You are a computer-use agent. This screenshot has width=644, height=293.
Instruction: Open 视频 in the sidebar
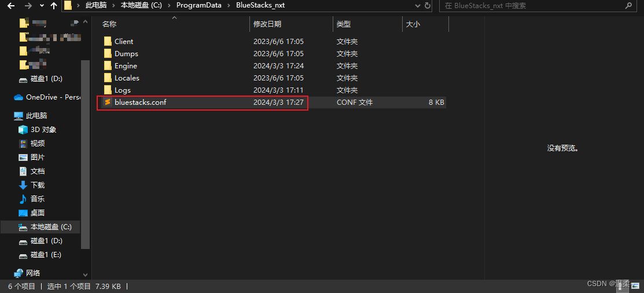click(x=38, y=144)
